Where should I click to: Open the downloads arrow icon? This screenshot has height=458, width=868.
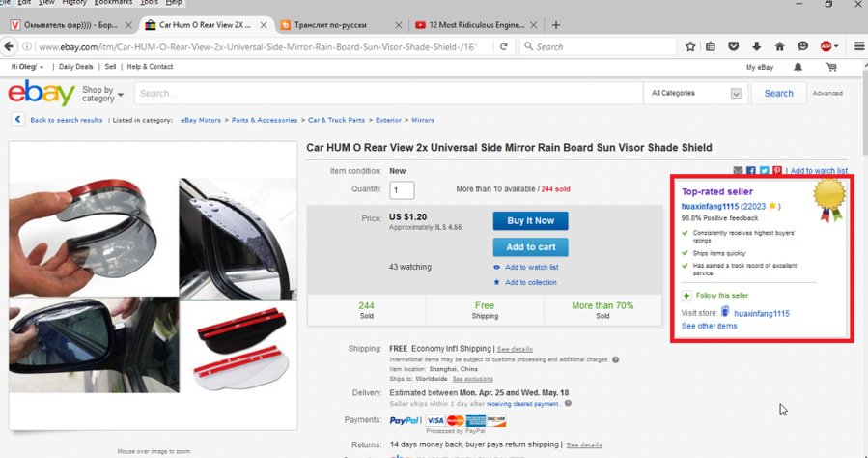tap(756, 47)
